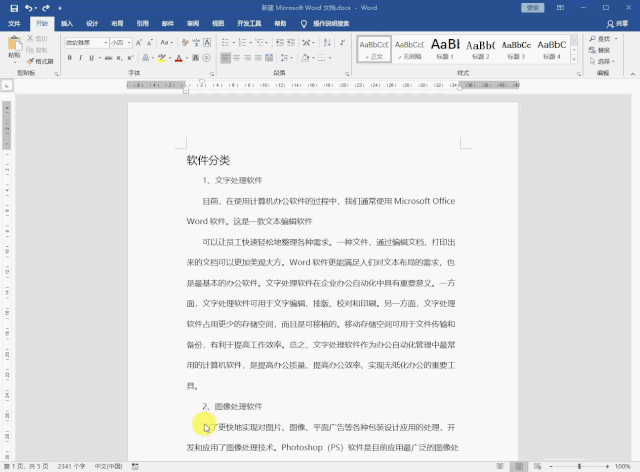
Task: Click the Character Border icon
Action: pyautogui.click(x=207, y=42)
